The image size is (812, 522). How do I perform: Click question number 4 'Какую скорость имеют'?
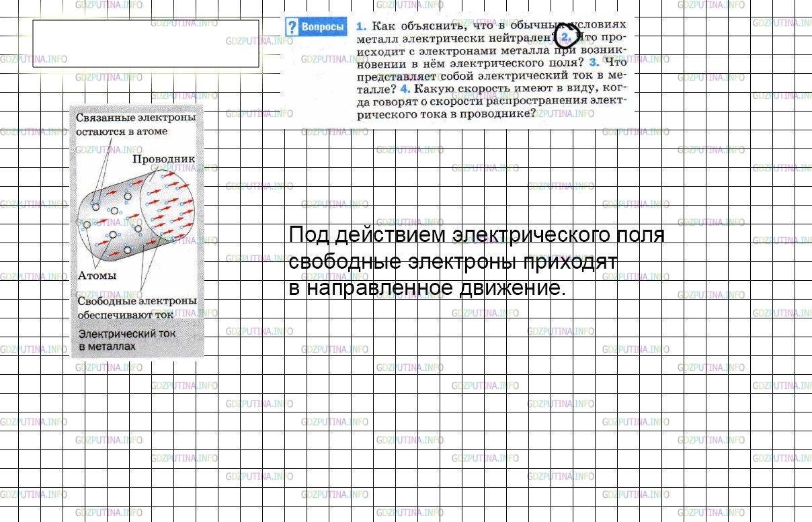pyautogui.click(x=404, y=87)
